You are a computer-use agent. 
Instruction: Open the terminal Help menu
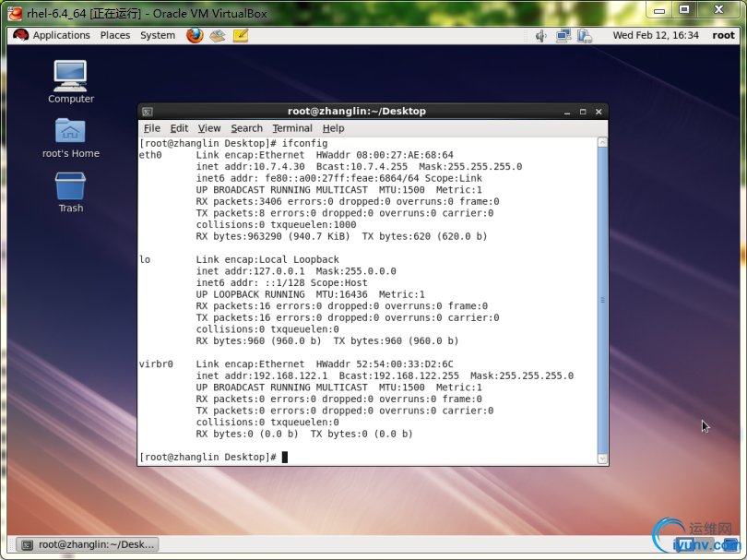(333, 128)
